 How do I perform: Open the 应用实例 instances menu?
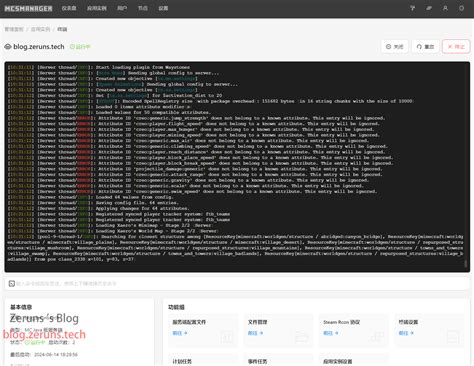click(x=97, y=8)
